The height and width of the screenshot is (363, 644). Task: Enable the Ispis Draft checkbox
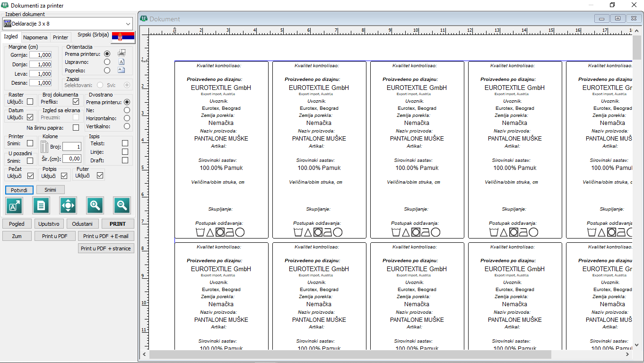pyautogui.click(x=125, y=160)
